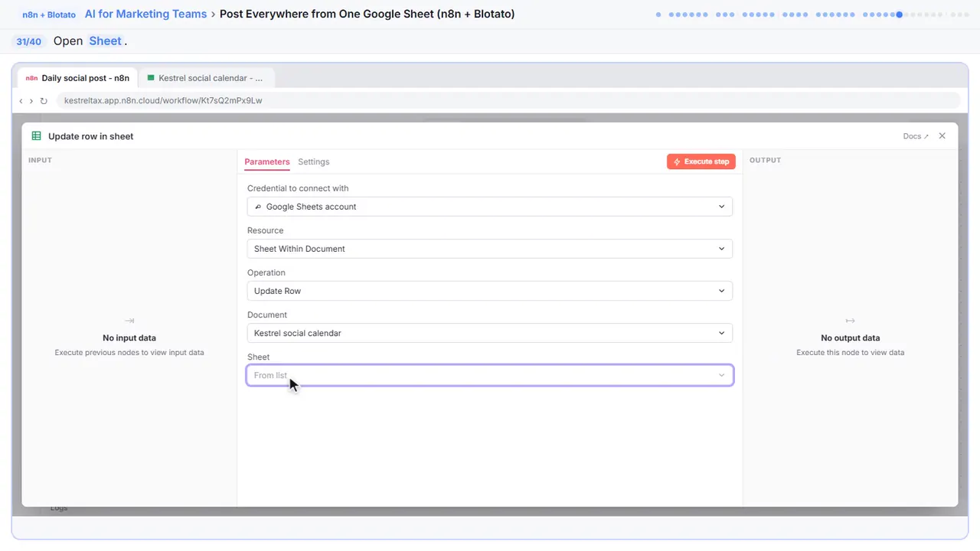Click the browser back arrow

21,100
